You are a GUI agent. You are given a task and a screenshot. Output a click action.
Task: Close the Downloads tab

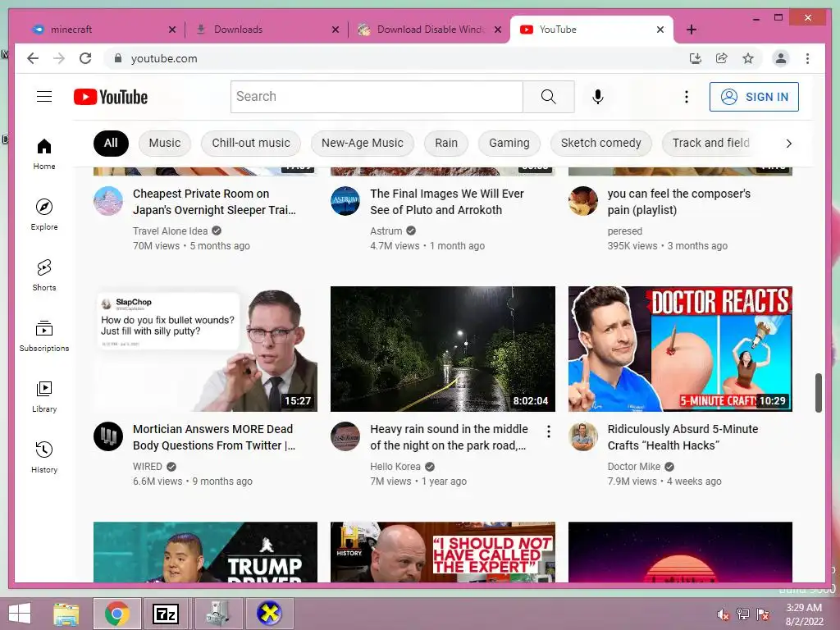(x=336, y=30)
